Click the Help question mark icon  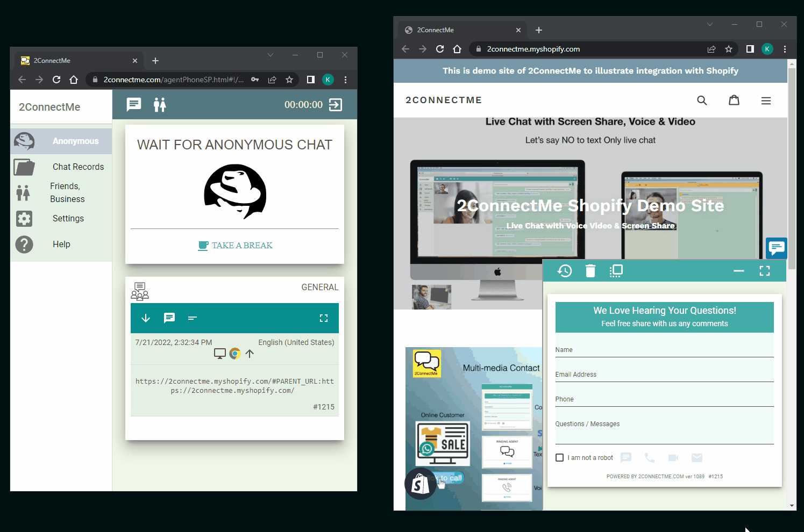pos(24,245)
